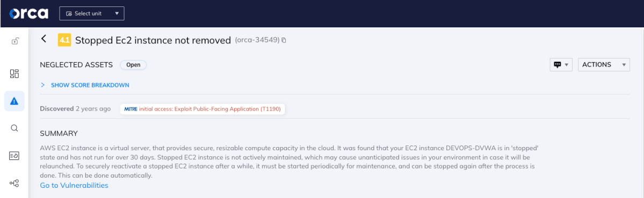
Task: Open the connected nodes graph sidebar icon
Action: tap(15, 183)
